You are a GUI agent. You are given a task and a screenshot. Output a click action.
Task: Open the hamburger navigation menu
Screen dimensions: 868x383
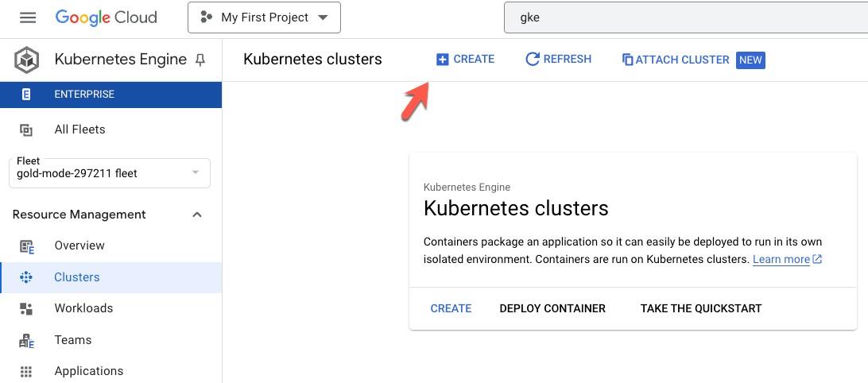click(28, 17)
